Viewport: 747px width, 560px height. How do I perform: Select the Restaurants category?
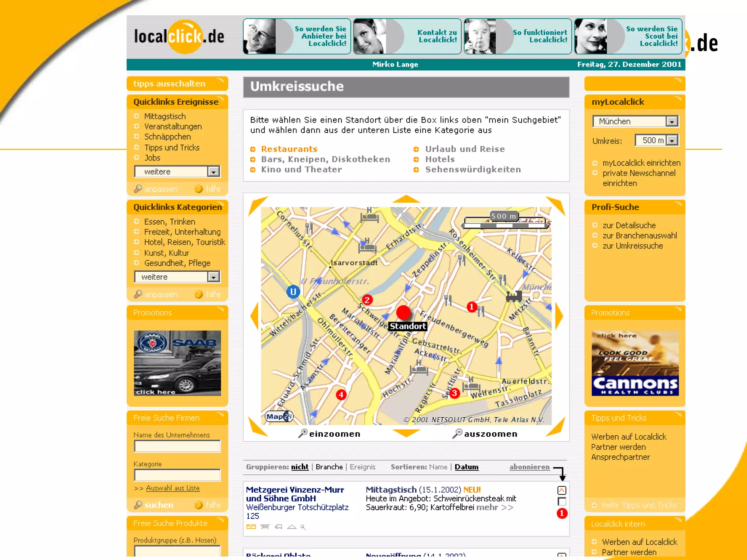(289, 149)
